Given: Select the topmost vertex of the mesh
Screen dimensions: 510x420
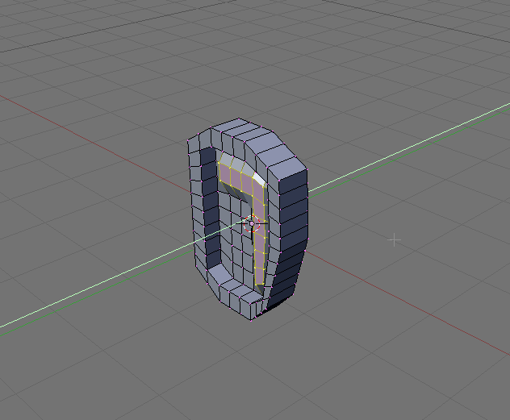Looking at the screenshot, I should click(x=239, y=119).
